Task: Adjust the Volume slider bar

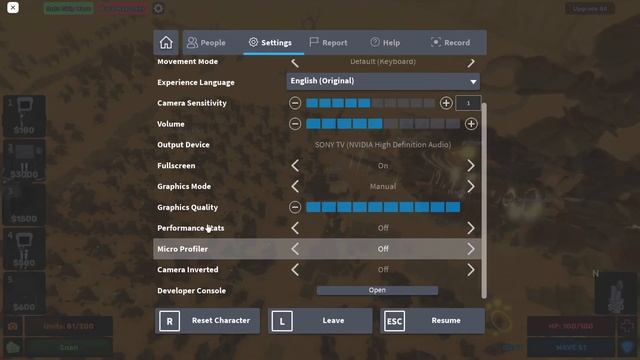Action: click(x=383, y=124)
